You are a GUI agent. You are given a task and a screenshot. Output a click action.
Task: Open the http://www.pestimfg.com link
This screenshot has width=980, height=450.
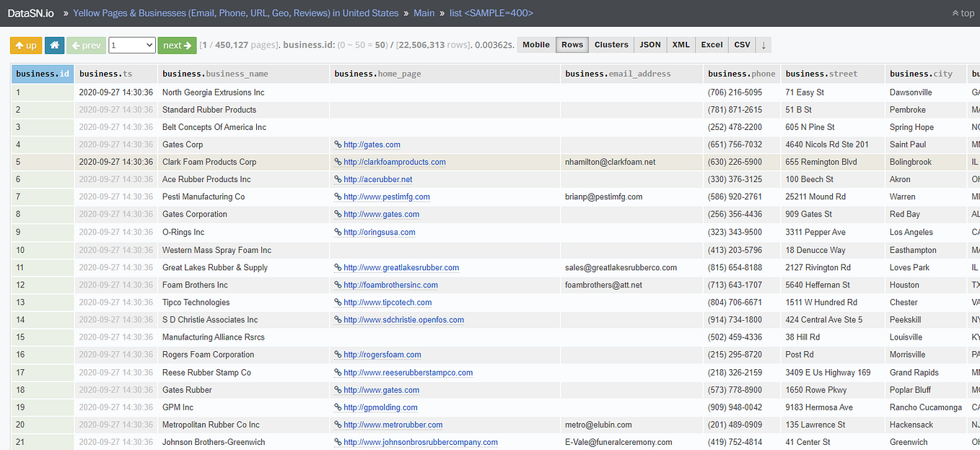point(386,196)
